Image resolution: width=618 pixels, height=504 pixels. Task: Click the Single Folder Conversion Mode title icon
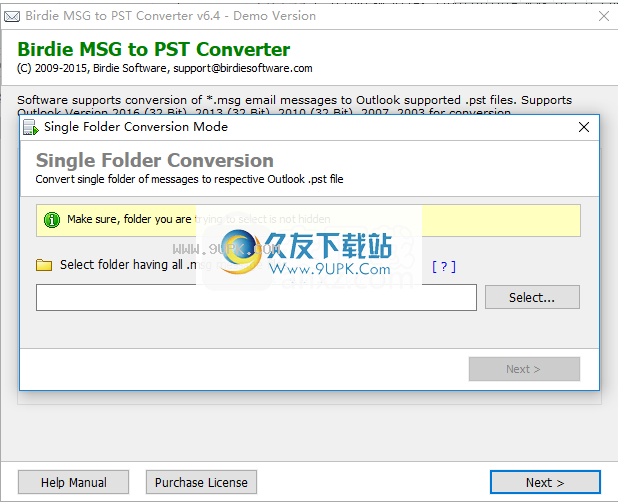click(31, 127)
